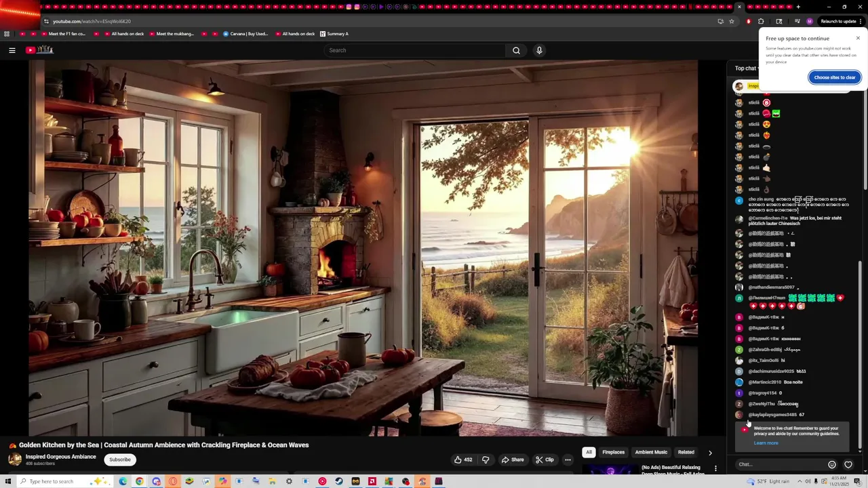The height and width of the screenshot is (488, 868).
Task: Click the video title text
Action: click(163, 445)
